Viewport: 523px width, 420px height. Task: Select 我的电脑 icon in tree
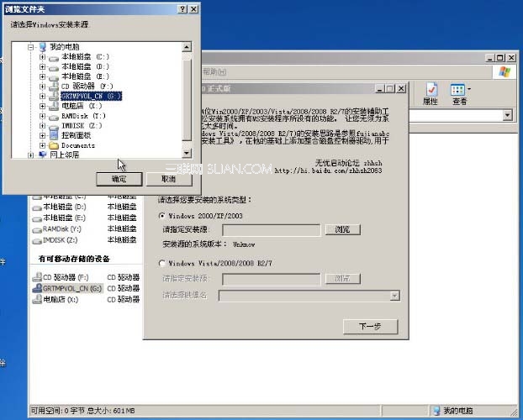tap(42, 47)
